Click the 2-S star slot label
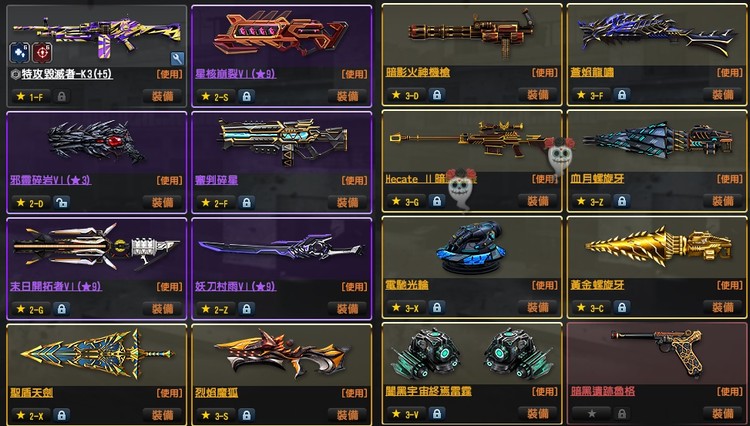Viewport: 750px width, 426px height. click(215, 97)
